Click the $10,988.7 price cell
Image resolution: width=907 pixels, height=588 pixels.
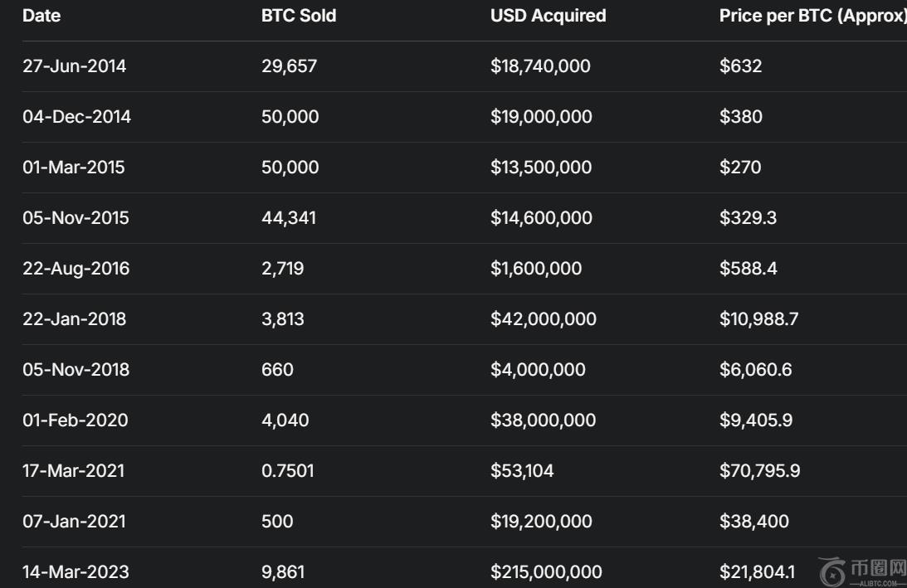point(758,319)
